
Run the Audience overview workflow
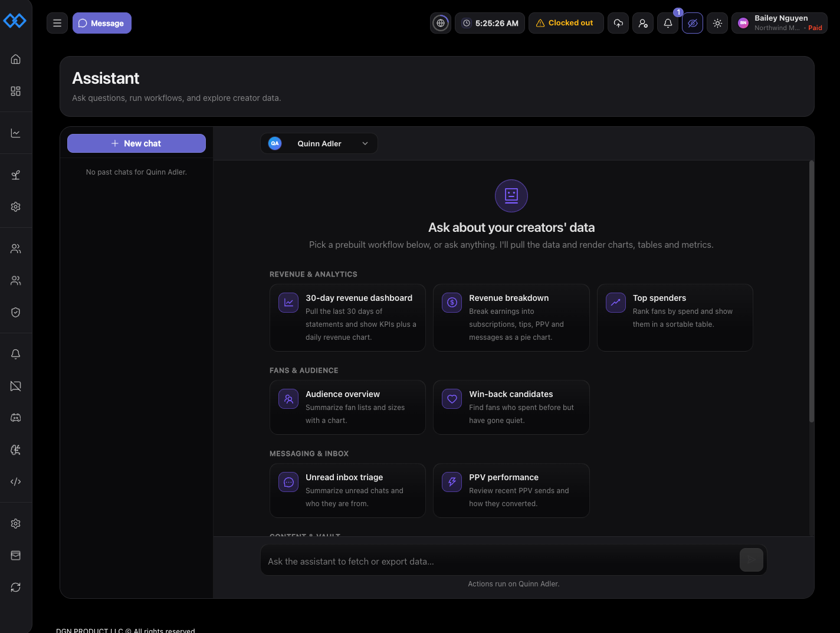click(x=347, y=407)
